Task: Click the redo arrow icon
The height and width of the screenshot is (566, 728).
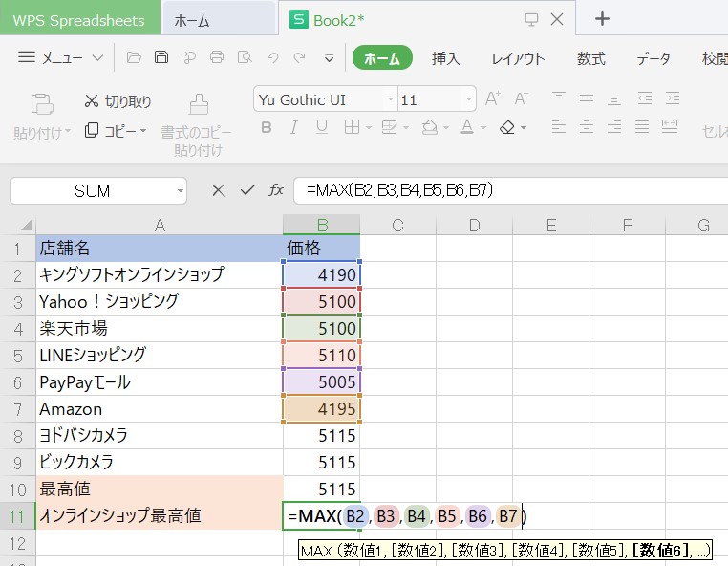Action: click(300, 57)
